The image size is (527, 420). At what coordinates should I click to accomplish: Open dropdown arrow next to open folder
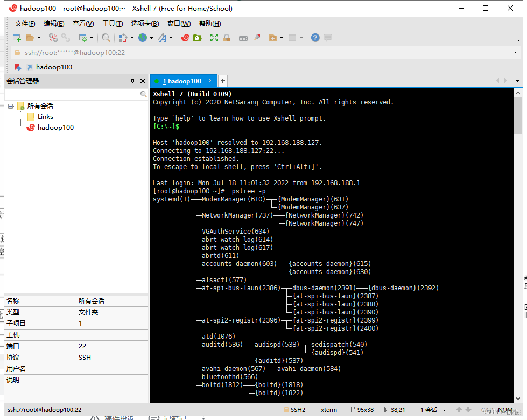point(39,38)
